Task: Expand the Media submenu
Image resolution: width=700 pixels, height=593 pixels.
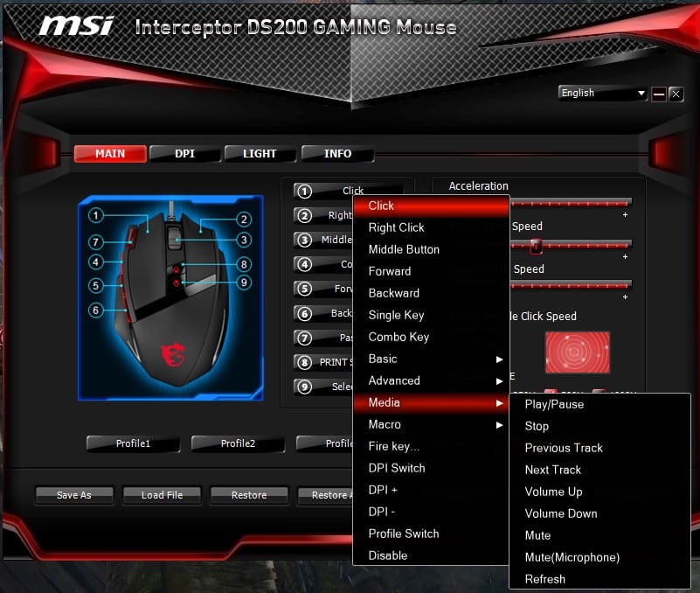Action: click(431, 402)
